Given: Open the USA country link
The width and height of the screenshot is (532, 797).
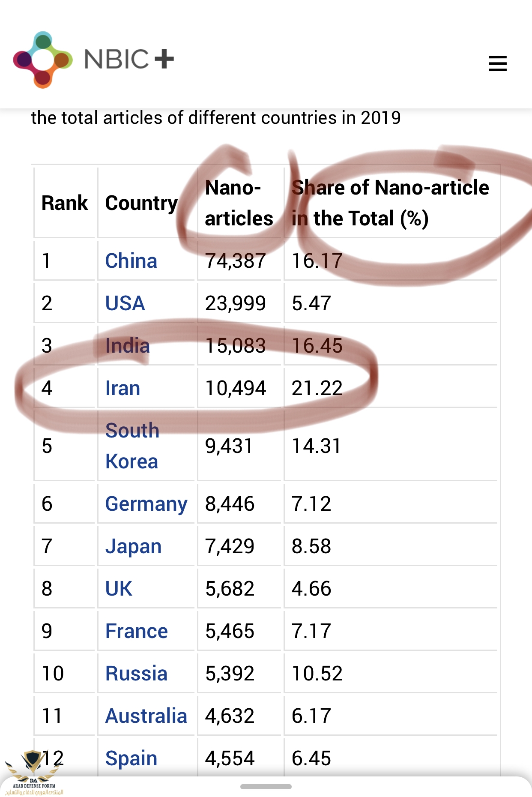Looking at the screenshot, I should 125,303.
